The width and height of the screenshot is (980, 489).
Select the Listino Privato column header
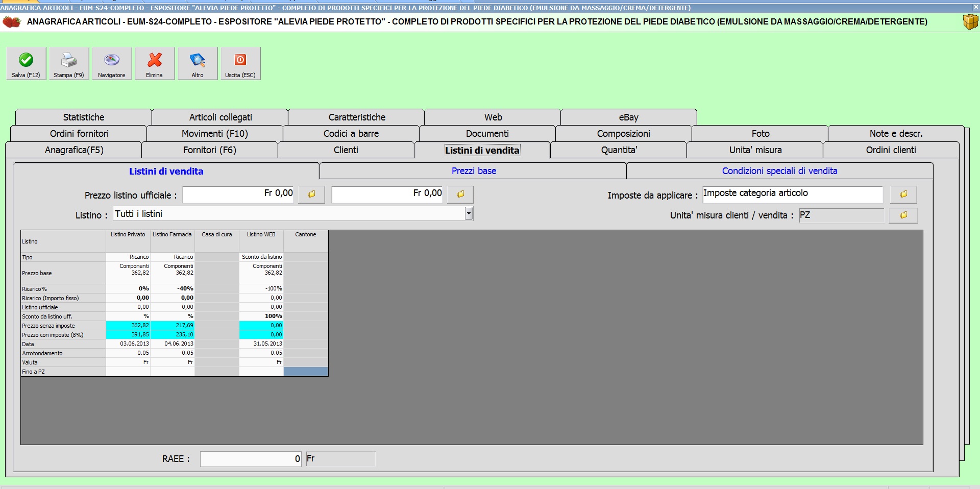point(128,241)
